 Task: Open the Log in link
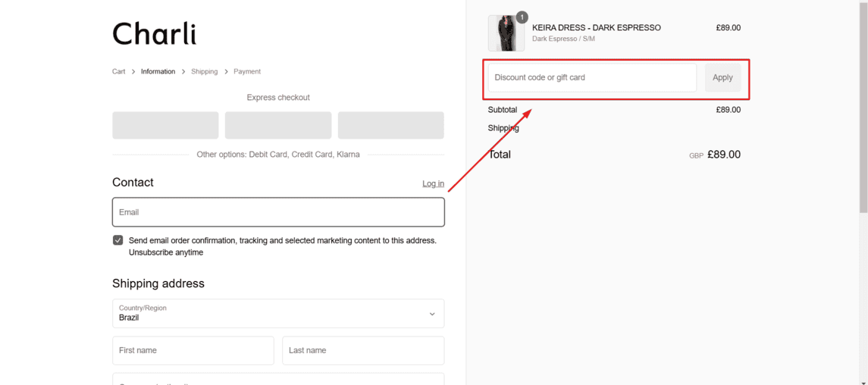[x=433, y=183]
